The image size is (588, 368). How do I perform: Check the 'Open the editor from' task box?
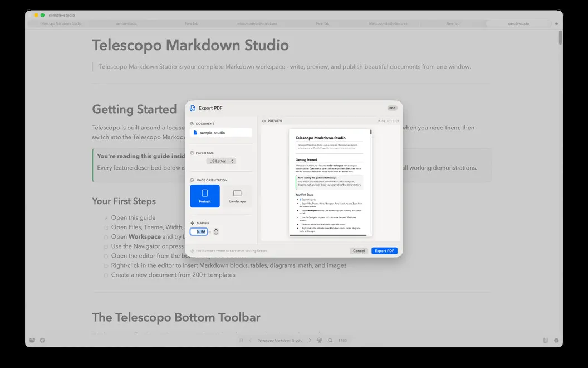[x=106, y=256]
